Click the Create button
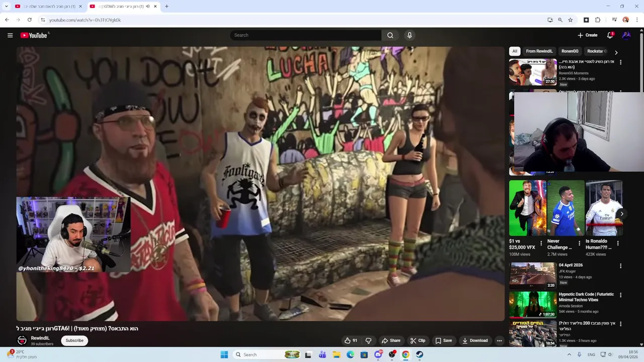644x362 pixels. point(588,35)
